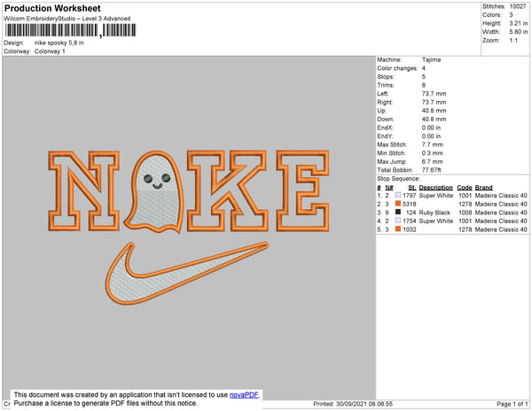Click the 'Left:' value 73.7 mm
The width and height of the screenshot is (532, 411).
[x=434, y=94]
